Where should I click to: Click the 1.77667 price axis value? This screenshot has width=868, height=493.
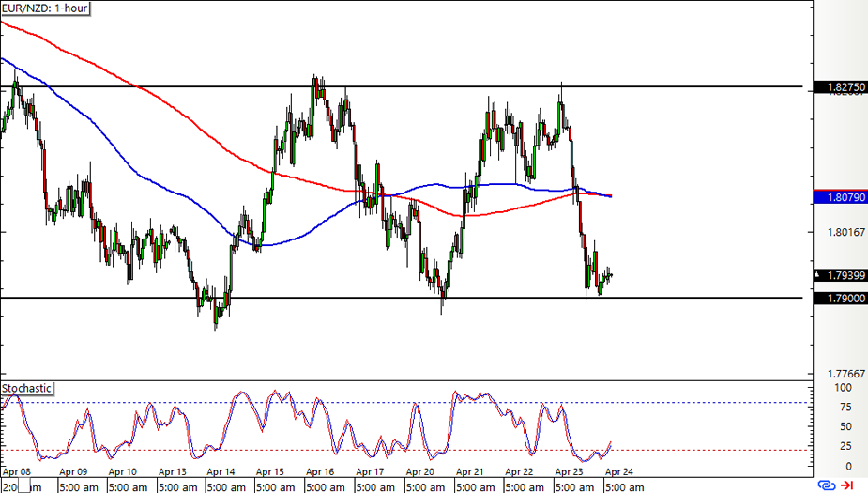pyautogui.click(x=845, y=374)
